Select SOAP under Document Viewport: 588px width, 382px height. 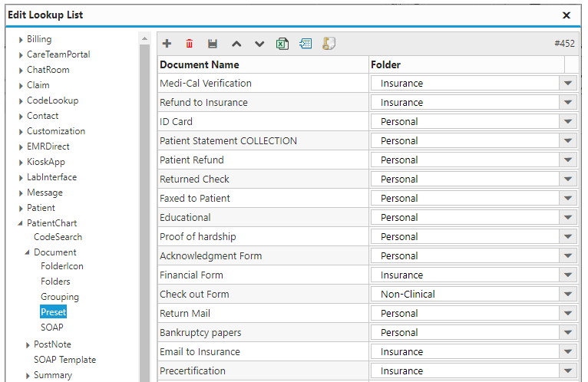click(x=51, y=328)
